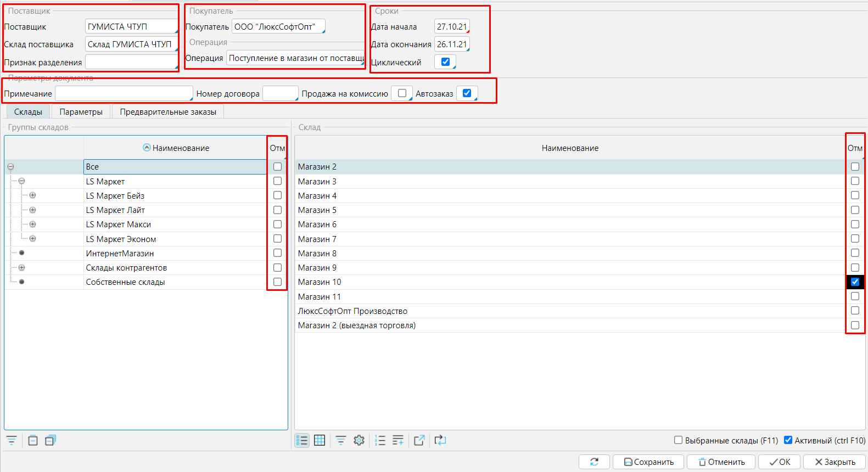This screenshot has height=472, width=868.
Task: Switch to Предварительные заказы tab
Action: click(168, 112)
